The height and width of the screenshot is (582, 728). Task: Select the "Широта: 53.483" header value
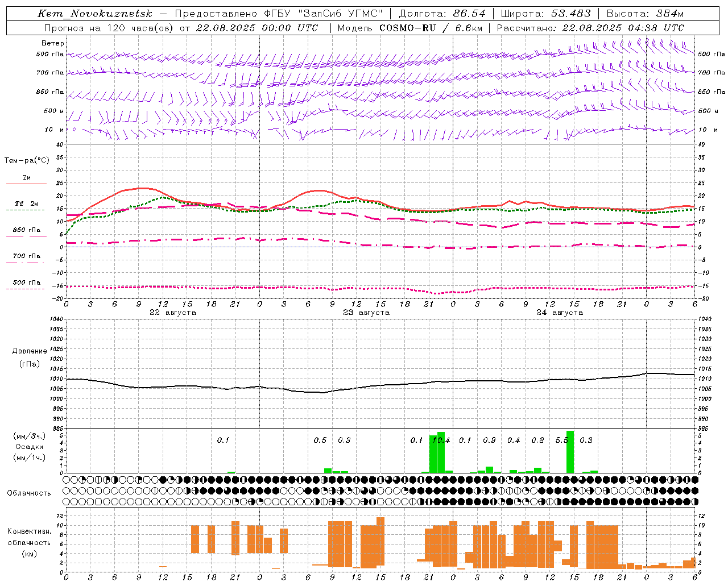[545, 14]
